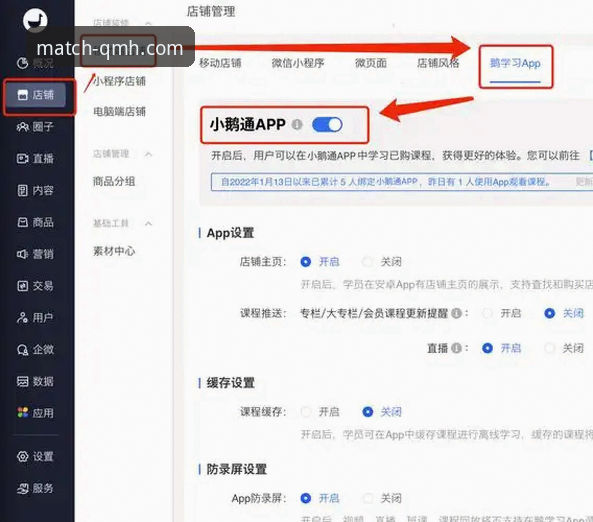The height and width of the screenshot is (522, 593).
Task: Toggle the 小鹅通APP switch
Action: click(x=327, y=124)
